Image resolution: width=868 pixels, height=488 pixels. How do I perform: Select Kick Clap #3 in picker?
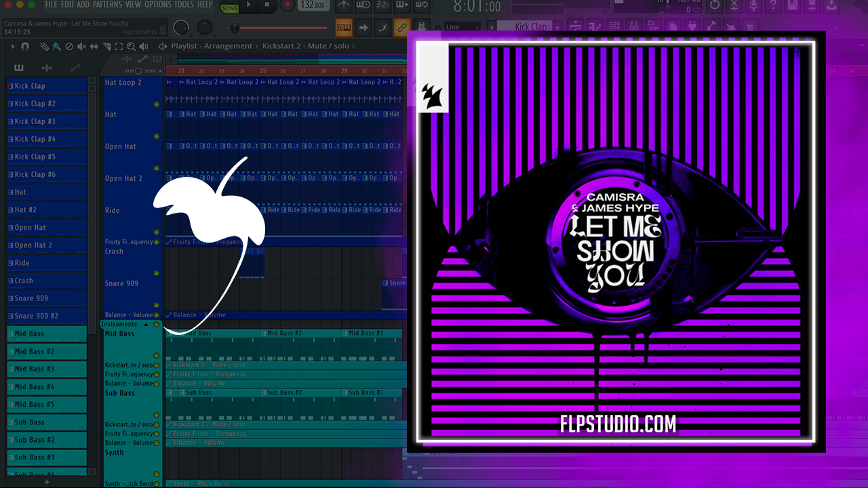47,121
